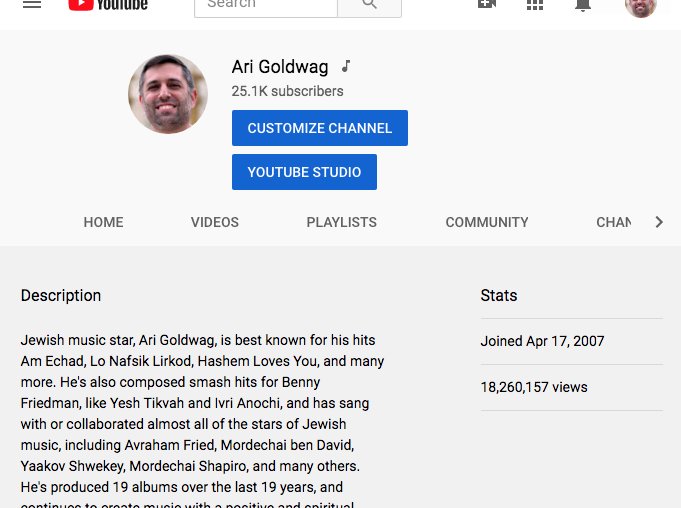This screenshot has height=508, width=681.
Task: Click the 25.1K subscribers text
Action: [287, 91]
